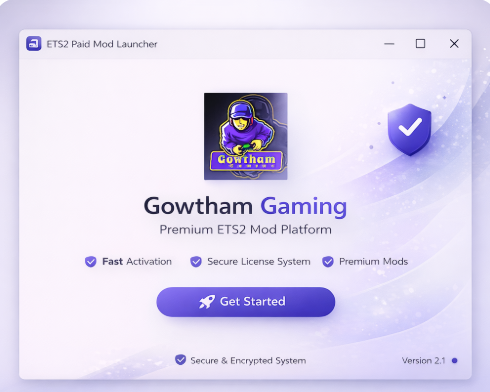Click the rocket icon on Get Started
Viewport: 490px width, 392px height.
pyautogui.click(x=207, y=302)
